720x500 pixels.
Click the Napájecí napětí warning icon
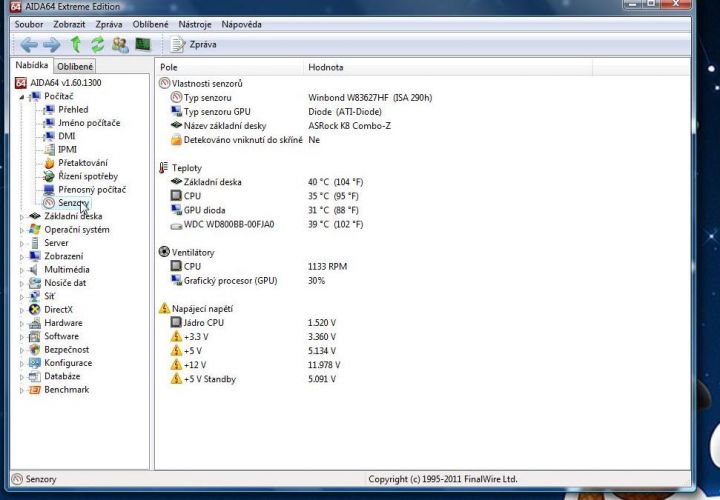pos(164,308)
